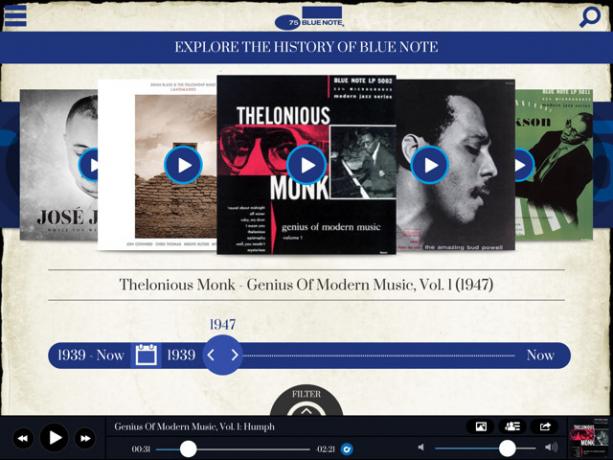Open now-playing Monk album thumbnail

[x=588, y=438]
